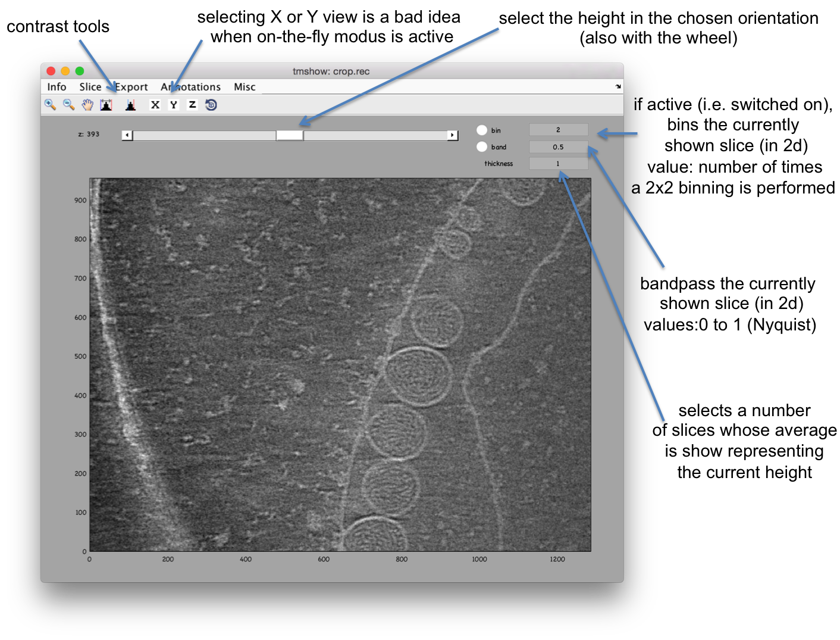The image size is (840, 640).
Task: Toggle the bin radio button on
Action: (482, 130)
